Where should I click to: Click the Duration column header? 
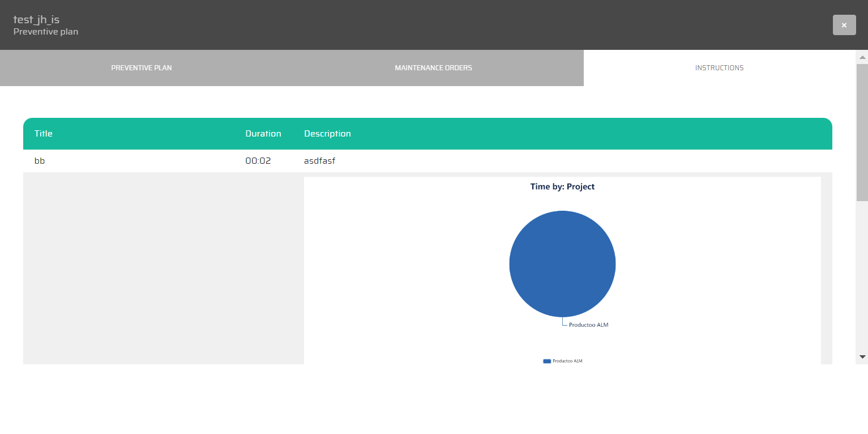[x=263, y=134]
